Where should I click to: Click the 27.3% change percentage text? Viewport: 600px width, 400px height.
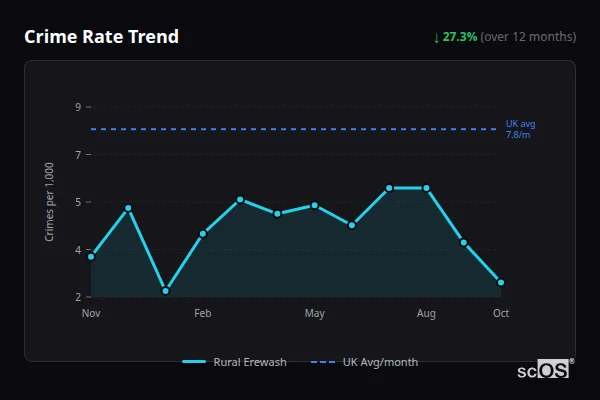[460, 37]
